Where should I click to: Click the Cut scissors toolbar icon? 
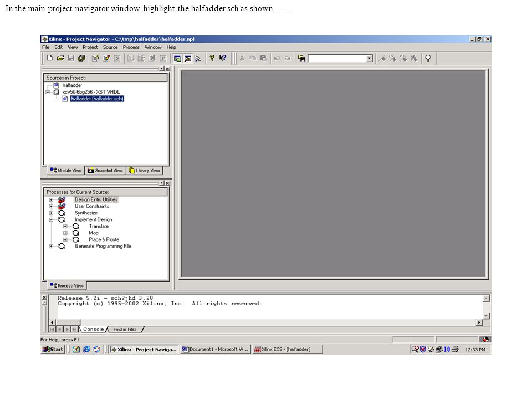[242, 58]
